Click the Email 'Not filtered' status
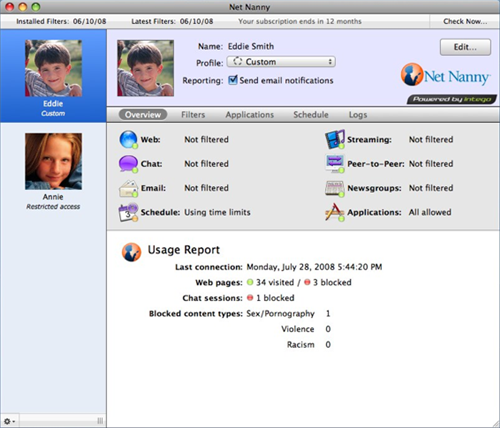500x428 pixels. [206, 188]
